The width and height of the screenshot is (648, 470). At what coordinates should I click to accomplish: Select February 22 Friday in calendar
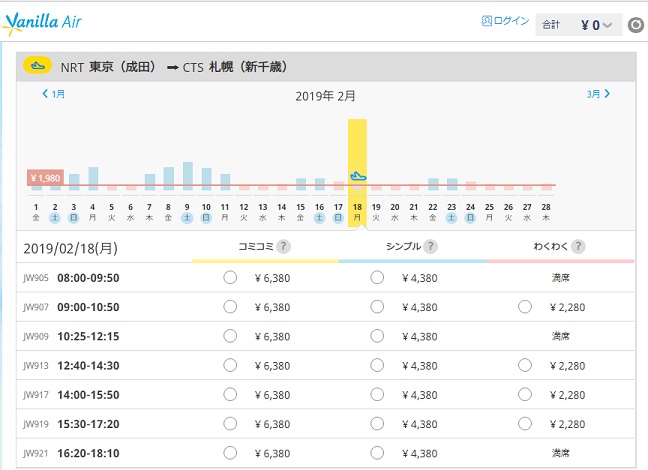433,212
